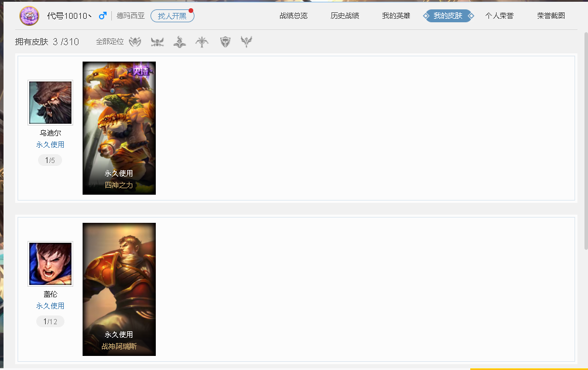Click the 四神之力 skin name label
The image size is (588, 370).
pos(119,185)
